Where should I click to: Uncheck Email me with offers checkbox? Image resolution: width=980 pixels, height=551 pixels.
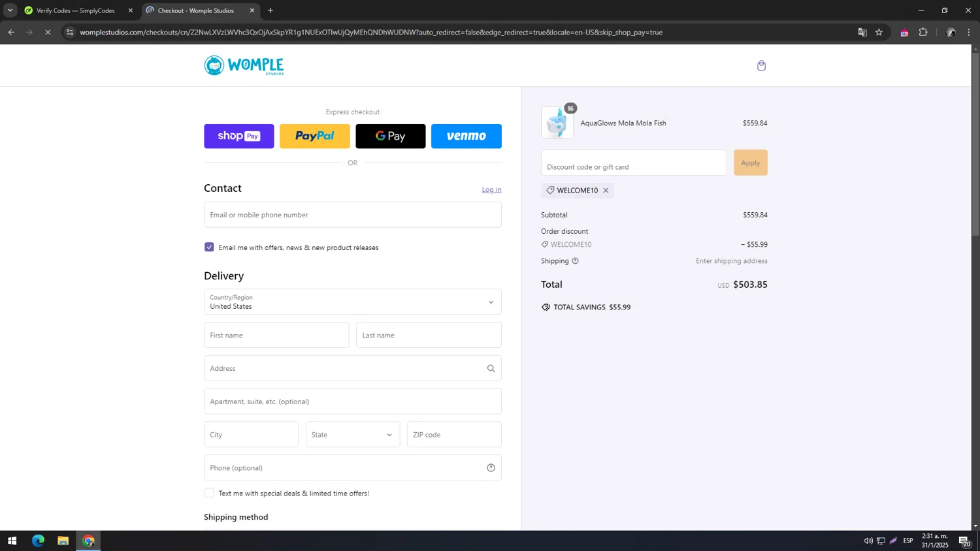[209, 247]
